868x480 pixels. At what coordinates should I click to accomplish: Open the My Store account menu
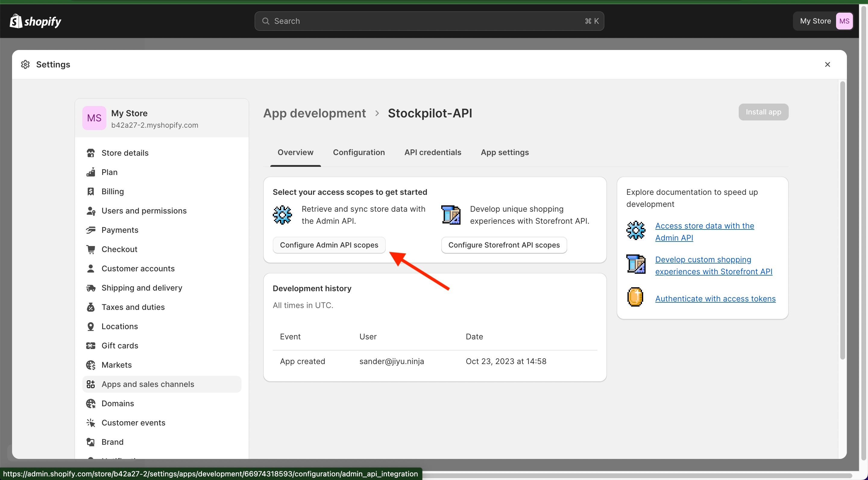pos(823,21)
